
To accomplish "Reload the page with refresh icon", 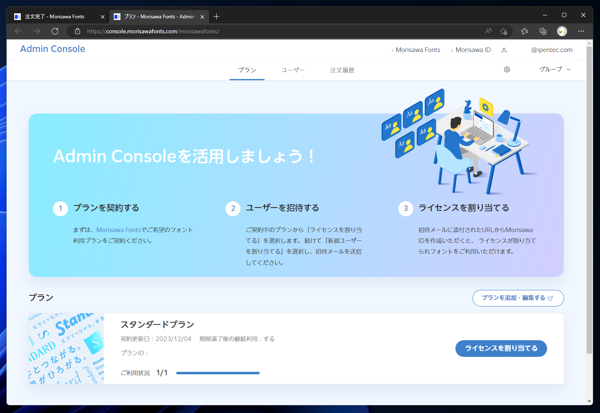I will 55,31.
